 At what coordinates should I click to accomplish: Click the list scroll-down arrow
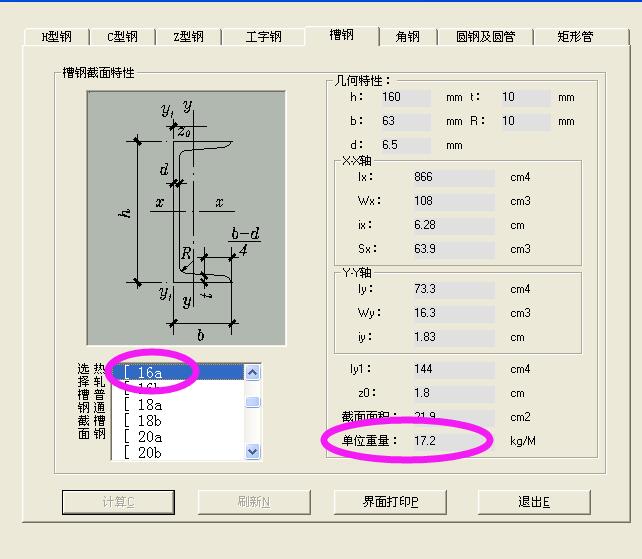(x=253, y=451)
